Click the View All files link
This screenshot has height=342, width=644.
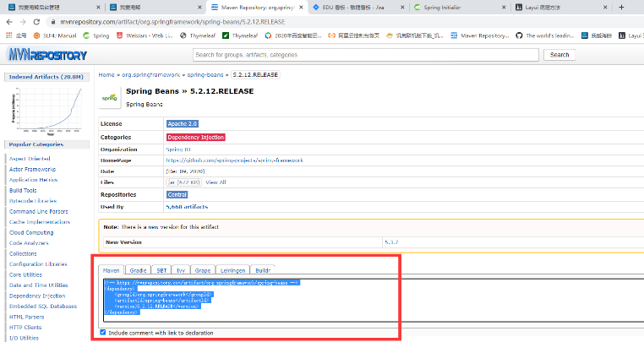[x=216, y=182]
